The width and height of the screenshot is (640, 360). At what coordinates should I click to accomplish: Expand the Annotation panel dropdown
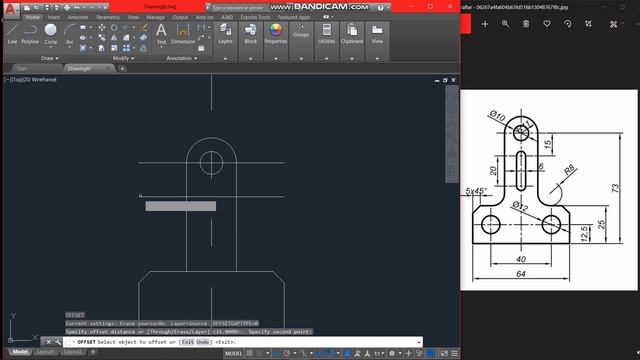pos(182,58)
